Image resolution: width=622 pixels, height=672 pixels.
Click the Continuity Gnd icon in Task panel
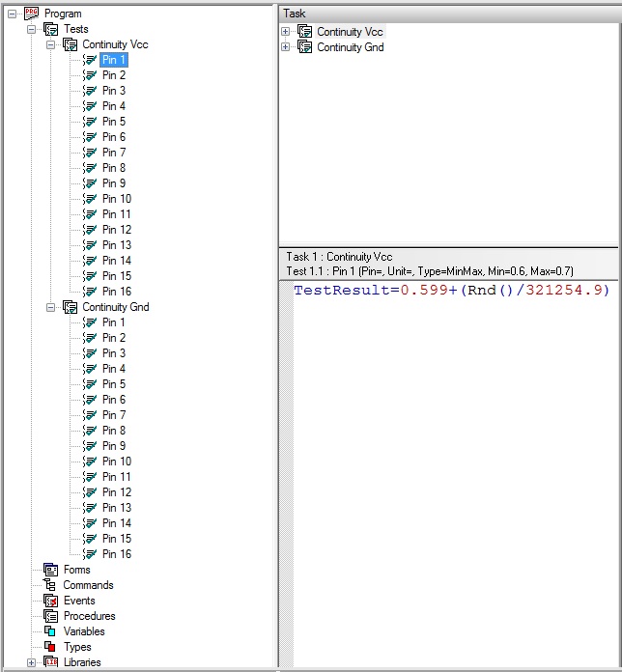[305, 47]
